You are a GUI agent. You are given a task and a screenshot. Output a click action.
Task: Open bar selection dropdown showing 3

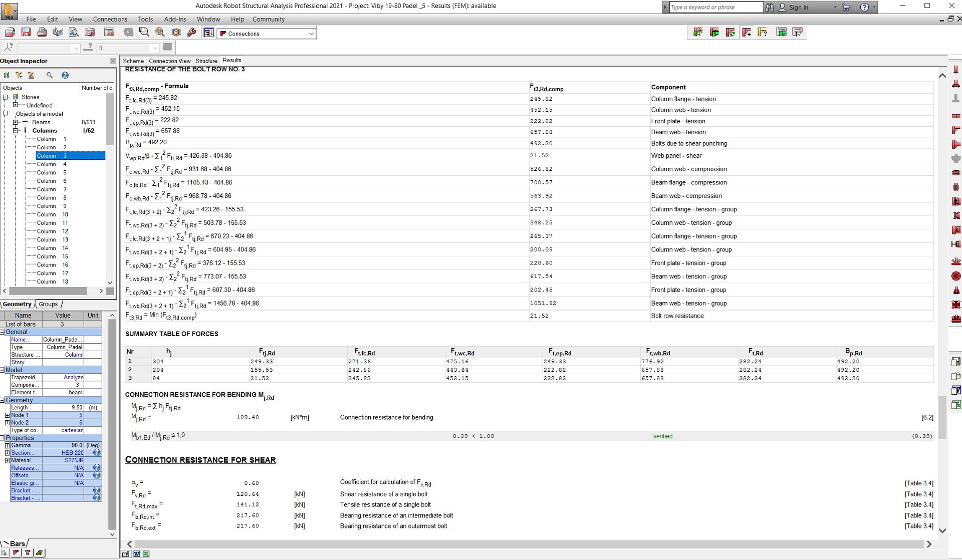point(154,48)
